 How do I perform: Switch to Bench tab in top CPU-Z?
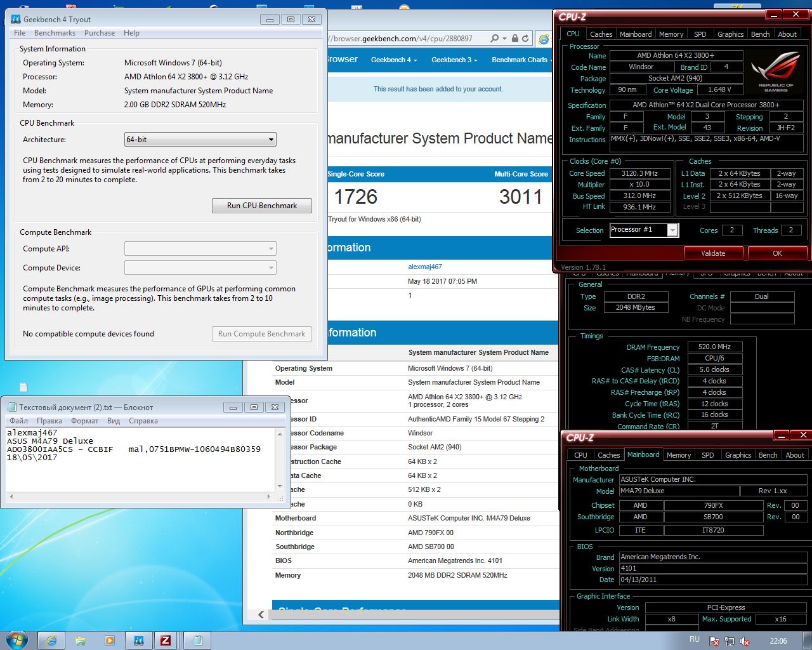(760, 34)
